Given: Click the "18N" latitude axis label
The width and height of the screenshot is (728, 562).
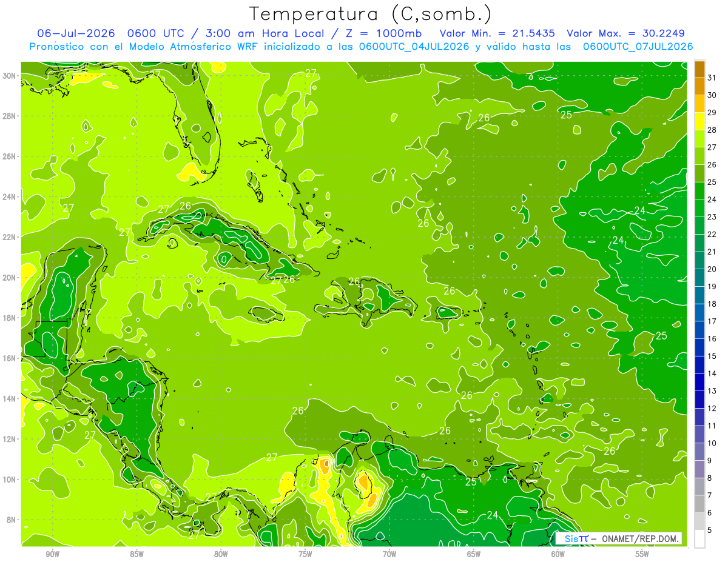Looking at the screenshot, I should 10,318.
